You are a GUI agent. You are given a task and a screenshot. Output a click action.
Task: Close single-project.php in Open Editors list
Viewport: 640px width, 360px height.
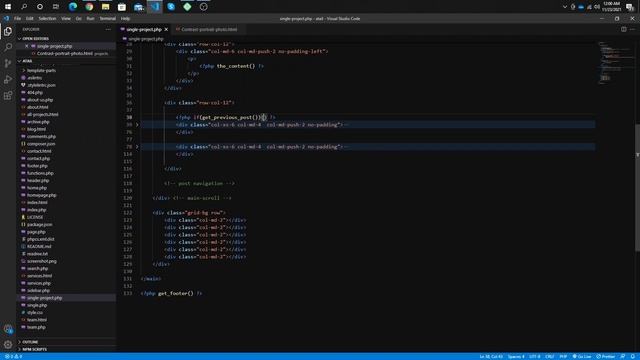[x=27, y=46]
